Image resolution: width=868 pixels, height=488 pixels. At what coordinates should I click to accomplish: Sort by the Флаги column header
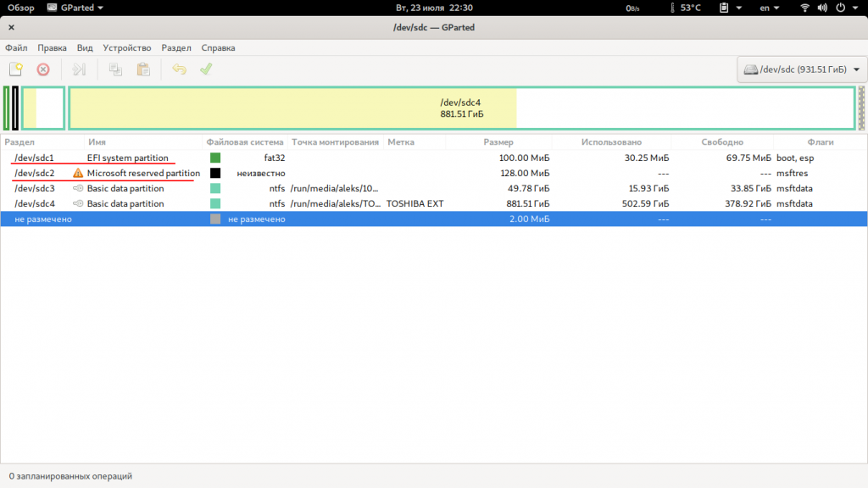821,142
